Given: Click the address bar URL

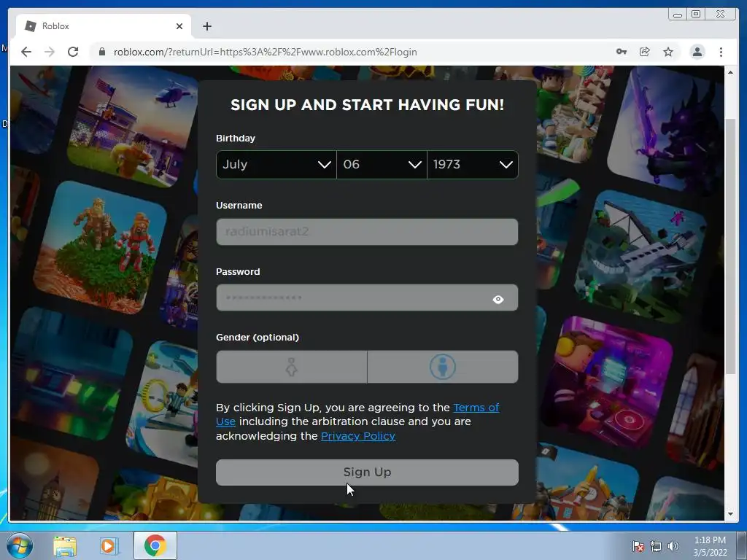Looking at the screenshot, I should [265, 52].
